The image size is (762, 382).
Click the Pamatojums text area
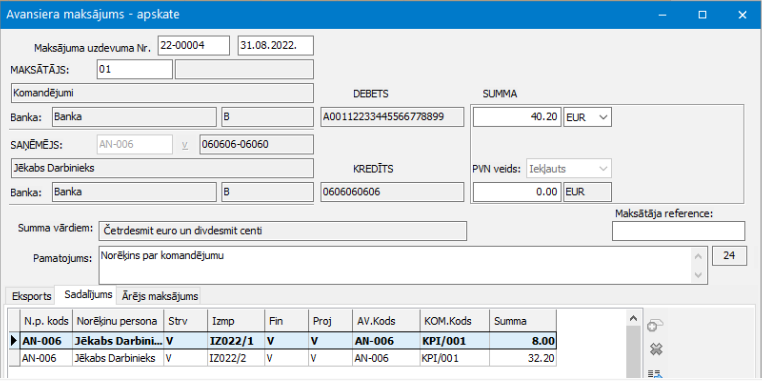395,265
